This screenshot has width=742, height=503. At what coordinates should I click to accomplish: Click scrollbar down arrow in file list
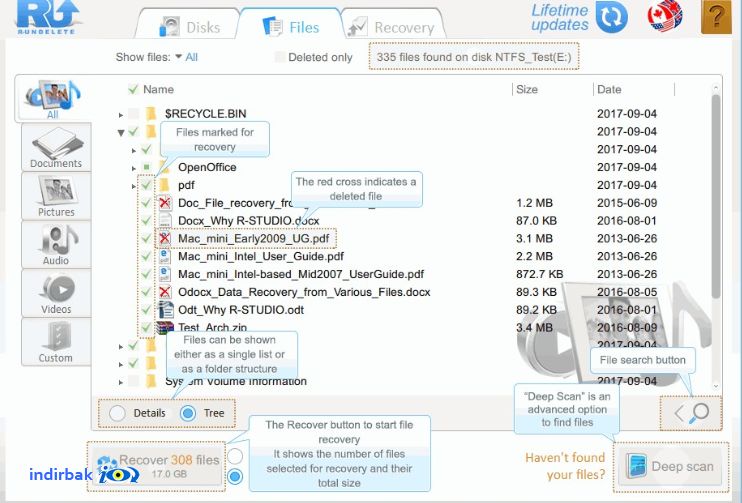[x=716, y=386]
